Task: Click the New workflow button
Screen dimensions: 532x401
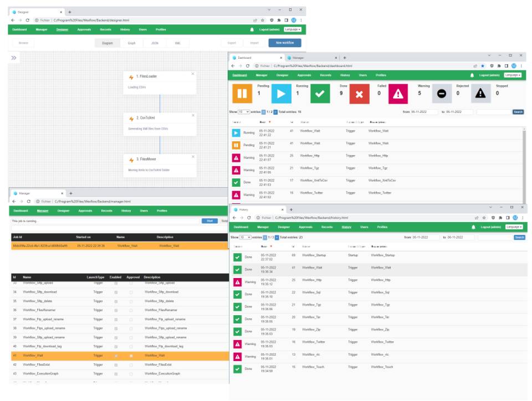Action: tap(285, 43)
